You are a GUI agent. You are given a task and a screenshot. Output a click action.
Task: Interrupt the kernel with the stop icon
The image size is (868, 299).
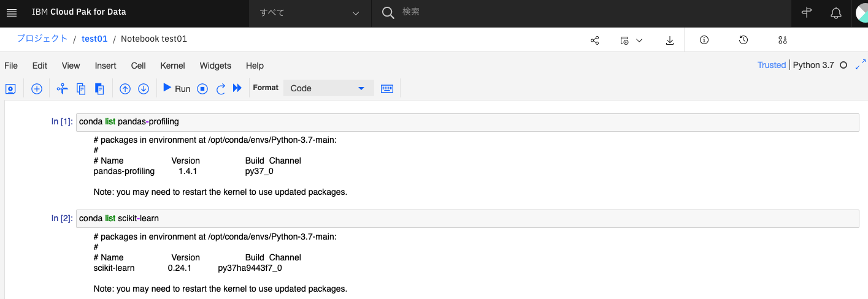tap(202, 89)
